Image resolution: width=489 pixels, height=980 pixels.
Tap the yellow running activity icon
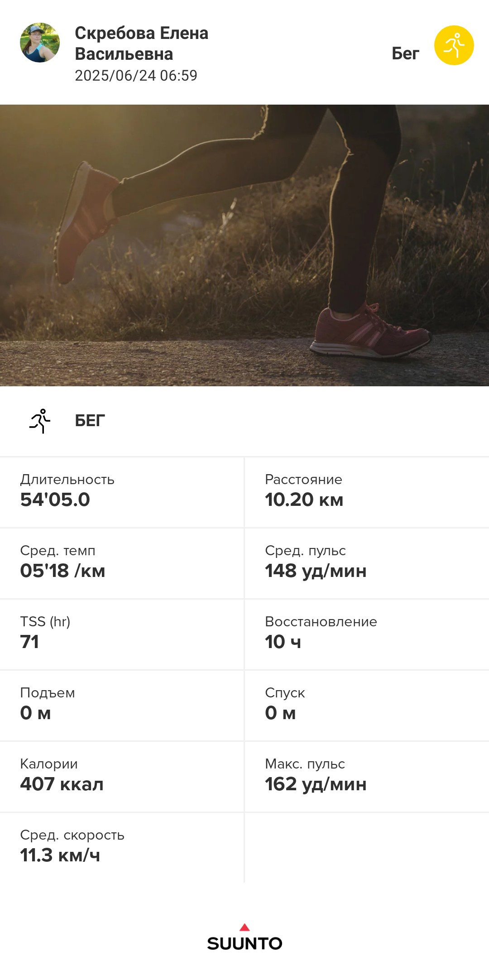[x=454, y=45]
